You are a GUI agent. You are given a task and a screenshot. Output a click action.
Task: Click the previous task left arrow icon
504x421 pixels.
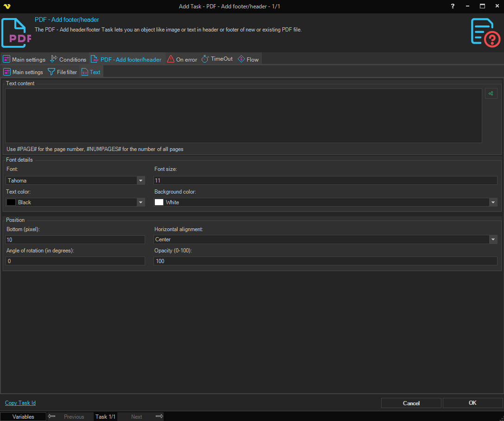coord(52,416)
